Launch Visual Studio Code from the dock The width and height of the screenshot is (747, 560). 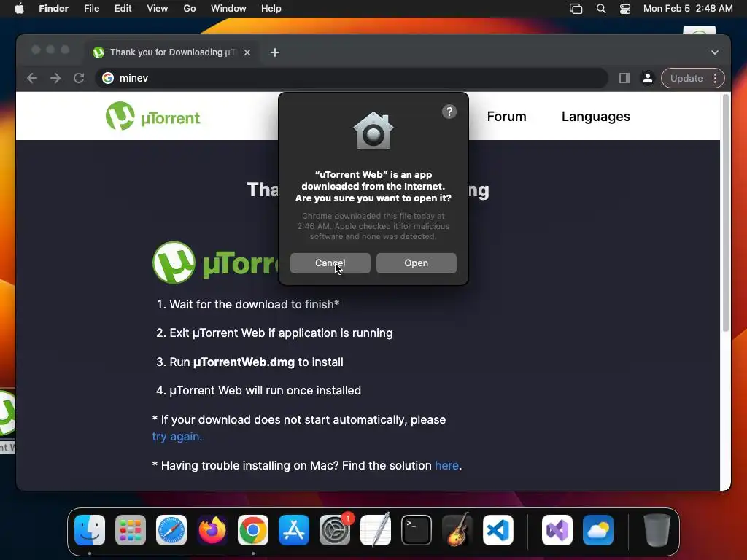(498, 530)
